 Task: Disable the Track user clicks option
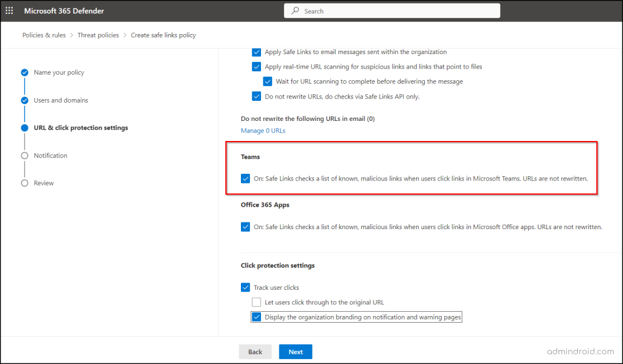coord(245,287)
